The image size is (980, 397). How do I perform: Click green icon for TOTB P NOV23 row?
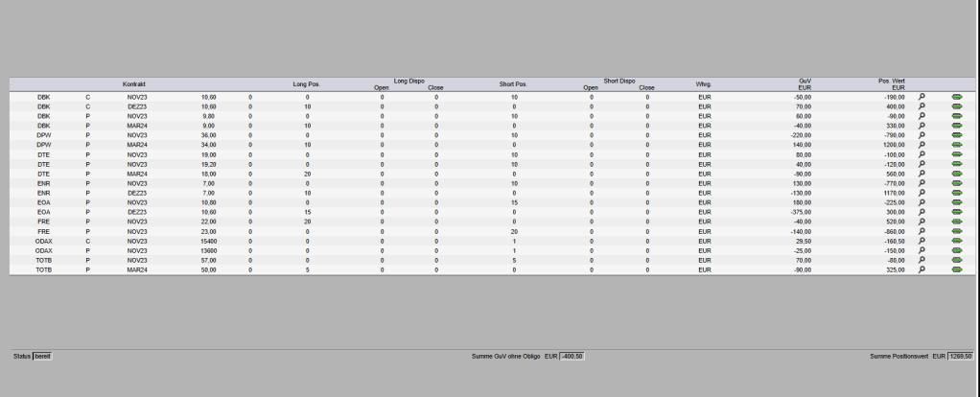point(956,260)
